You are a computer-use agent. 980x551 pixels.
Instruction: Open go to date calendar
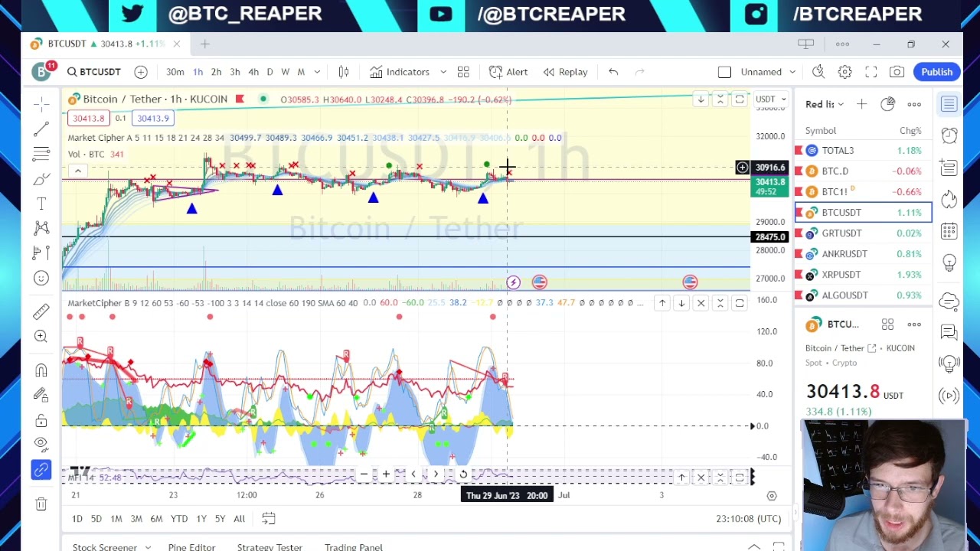click(x=268, y=518)
